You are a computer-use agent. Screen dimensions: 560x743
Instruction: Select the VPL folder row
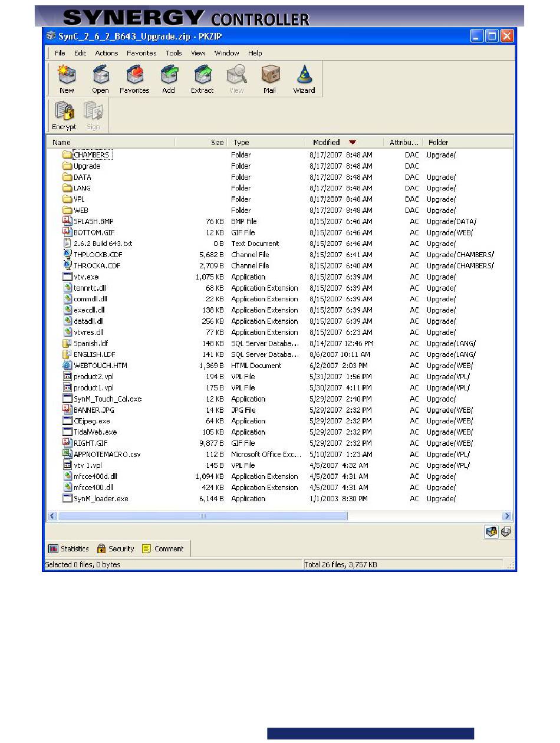pos(280,199)
